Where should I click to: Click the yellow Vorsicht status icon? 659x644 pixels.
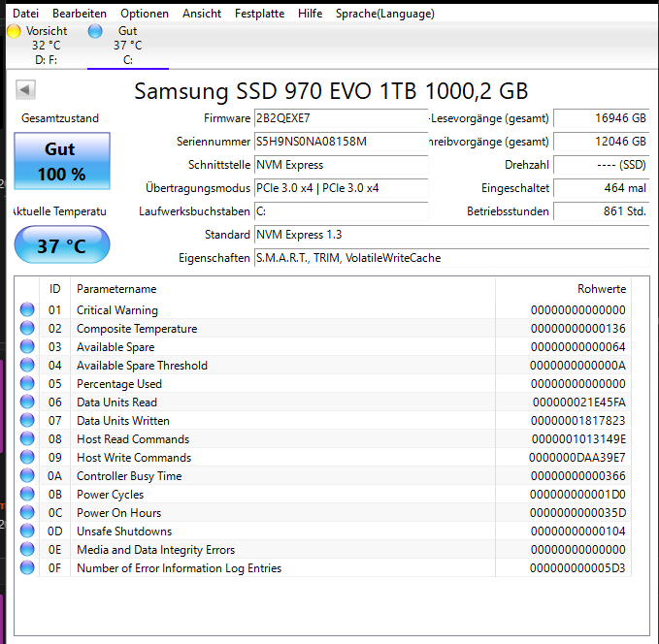tap(14, 31)
